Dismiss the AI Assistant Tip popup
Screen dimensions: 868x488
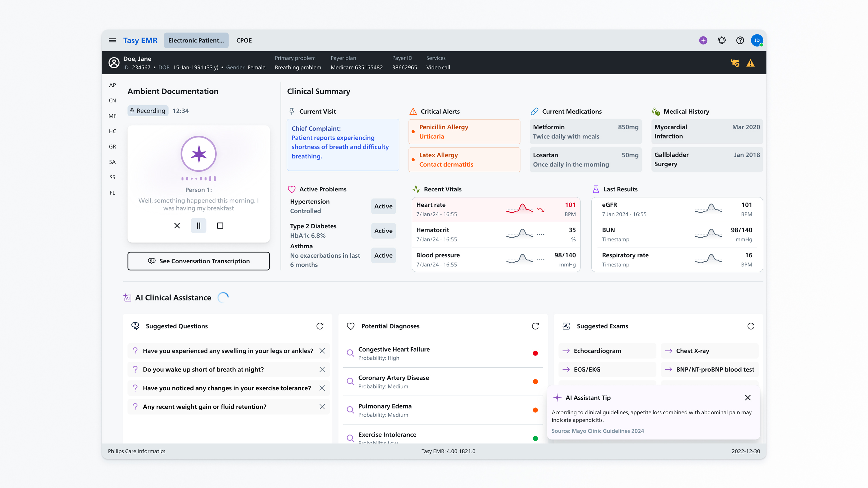point(748,398)
